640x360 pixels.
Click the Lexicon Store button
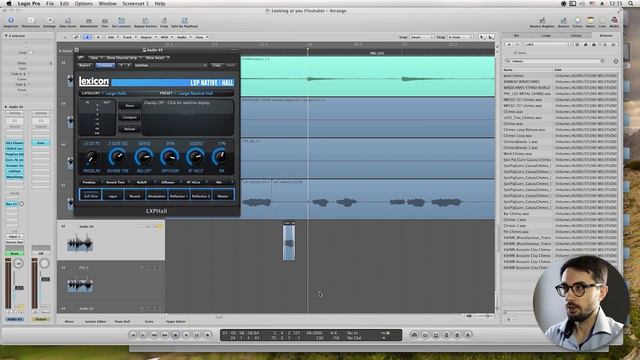coord(129,106)
